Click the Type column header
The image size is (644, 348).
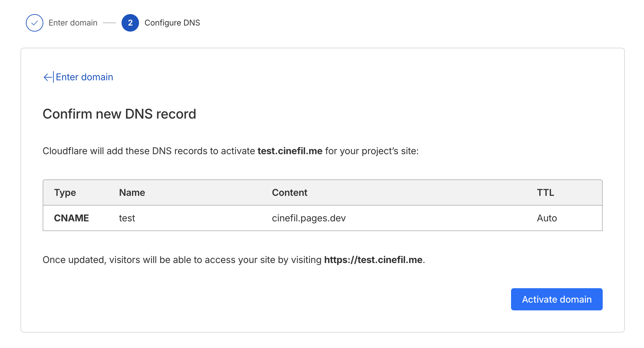65,192
